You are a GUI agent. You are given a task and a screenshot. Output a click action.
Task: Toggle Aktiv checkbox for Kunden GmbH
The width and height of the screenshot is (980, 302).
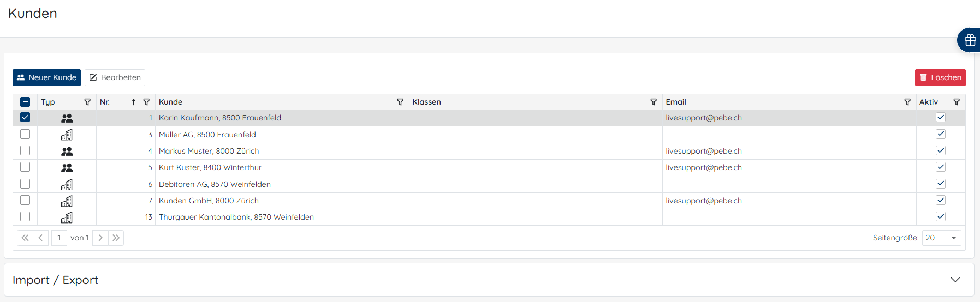click(x=940, y=200)
